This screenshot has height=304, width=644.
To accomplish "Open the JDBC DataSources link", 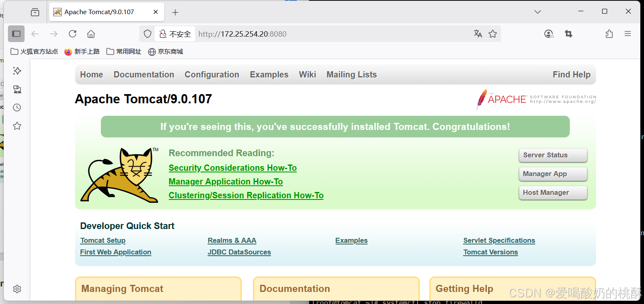I will click(239, 252).
